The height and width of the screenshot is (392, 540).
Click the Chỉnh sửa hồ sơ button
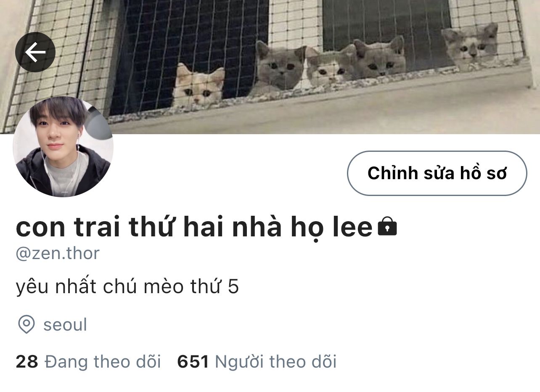click(437, 173)
